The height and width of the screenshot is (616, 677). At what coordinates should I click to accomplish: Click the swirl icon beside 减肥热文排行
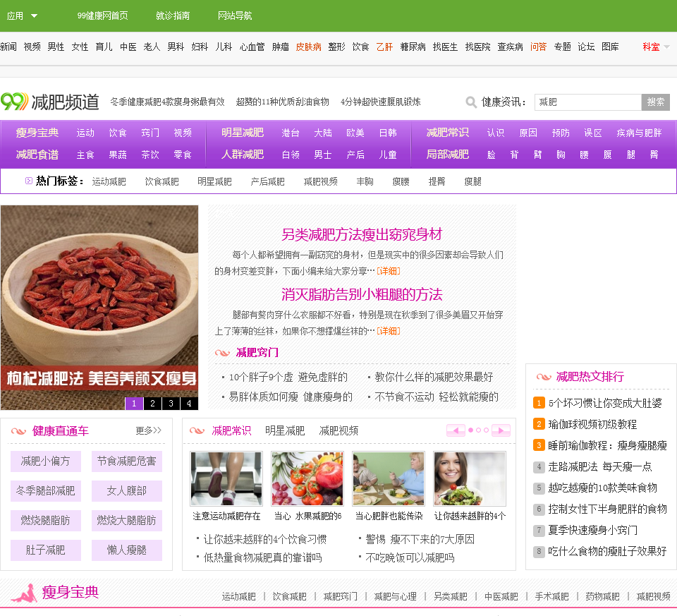pyautogui.click(x=544, y=377)
